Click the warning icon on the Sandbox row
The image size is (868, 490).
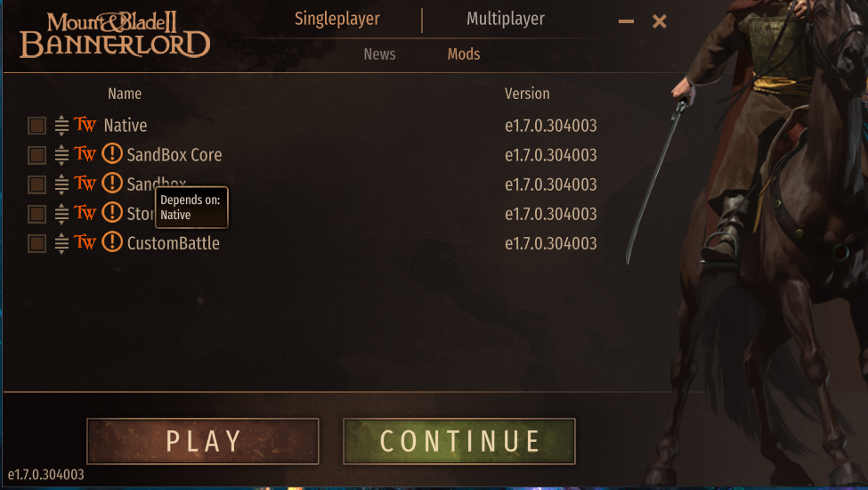112,183
